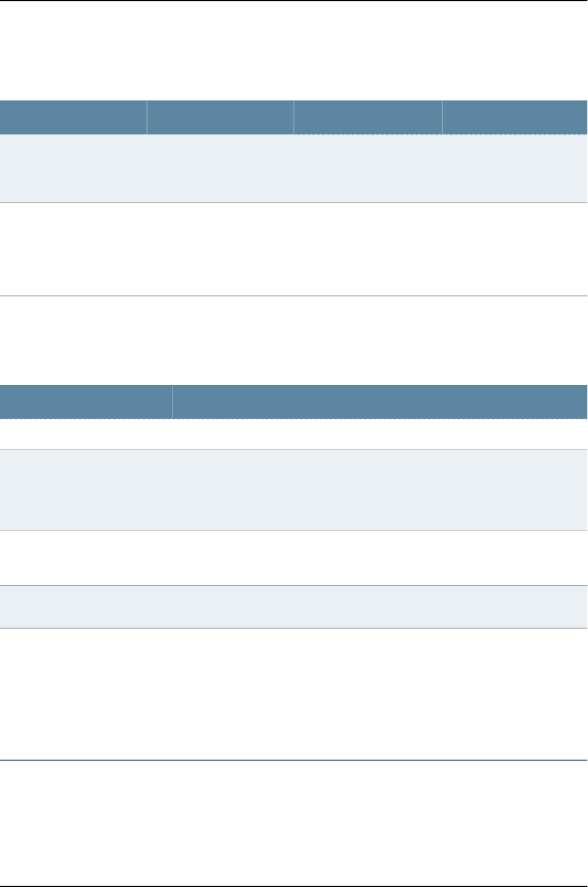Select top table's shaded row, third column
The height and width of the screenshot is (887, 588).
point(368,168)
